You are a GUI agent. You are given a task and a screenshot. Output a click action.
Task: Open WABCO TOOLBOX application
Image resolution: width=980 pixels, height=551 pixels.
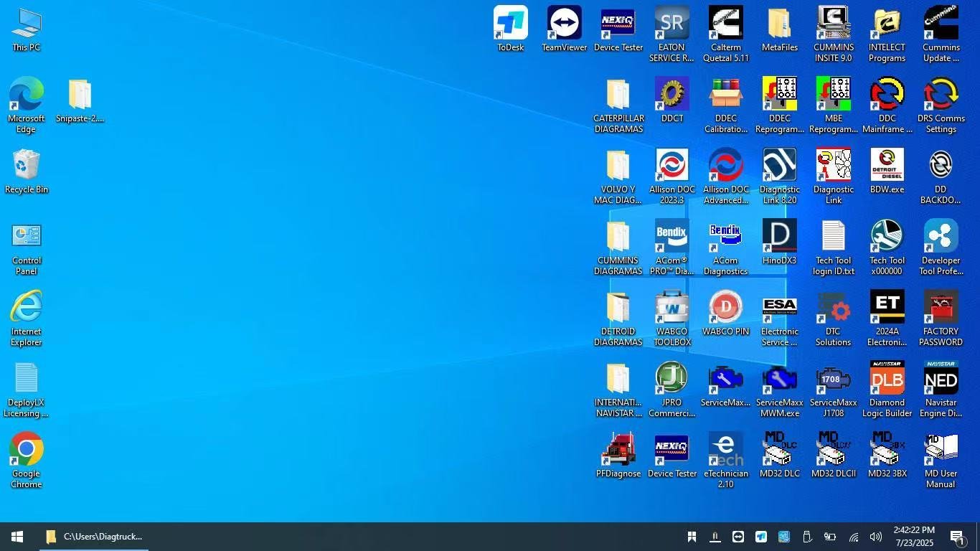pyautogui.click(x=672, y=308)
